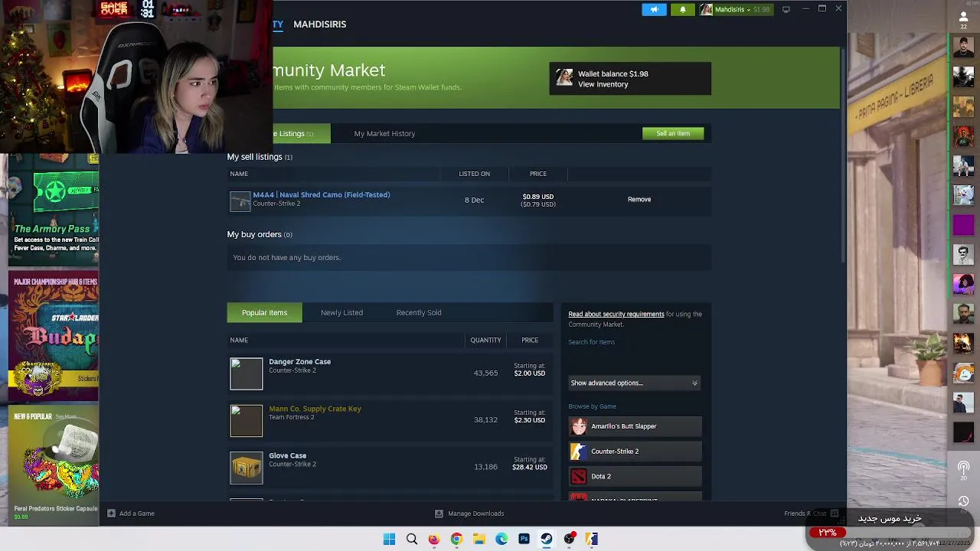Browse Amarillo's Butt Slapper game

pyautogui.click(x=635, y=426)
